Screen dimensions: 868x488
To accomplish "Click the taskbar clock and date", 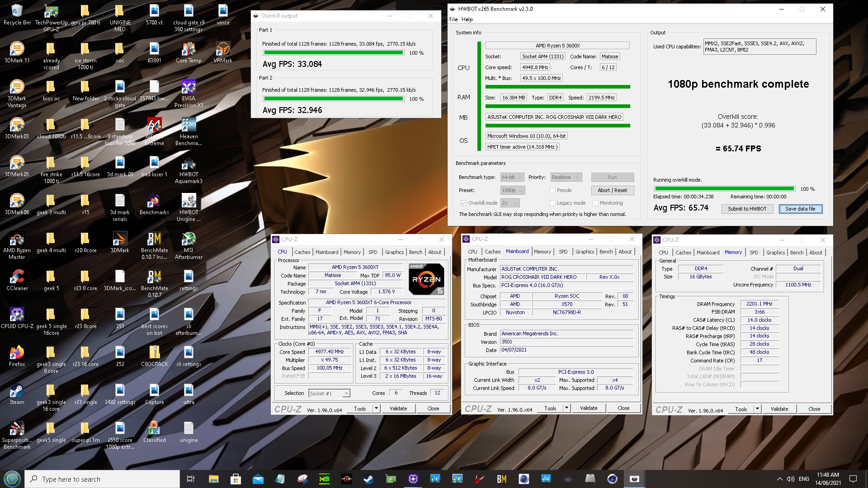I will point(828,479).
